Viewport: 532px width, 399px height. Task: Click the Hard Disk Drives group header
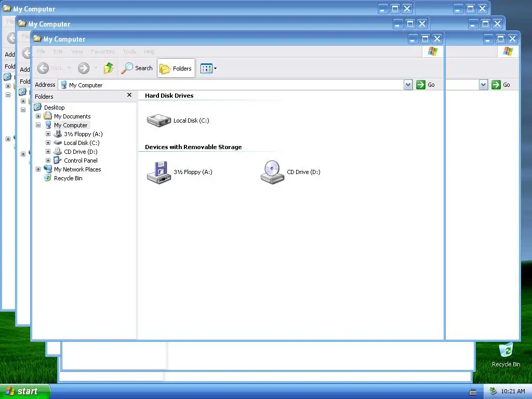point(169,96)
